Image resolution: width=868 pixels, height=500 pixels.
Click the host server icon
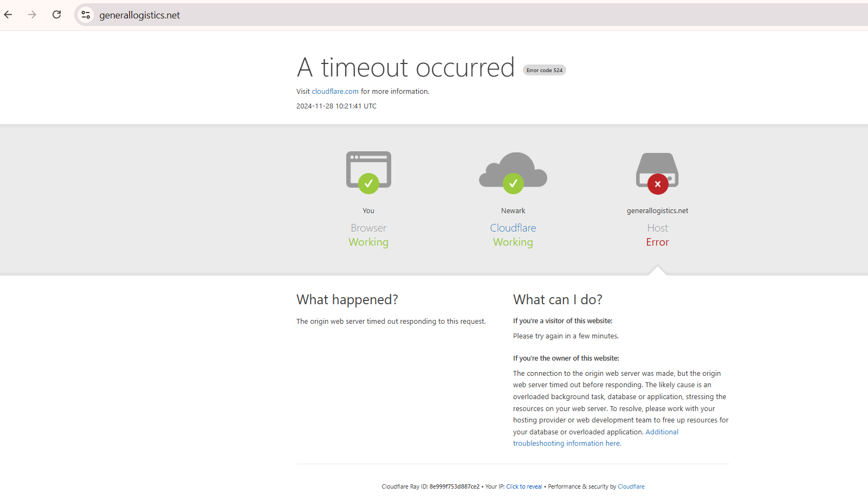pyautogui.click(x=657, y=170)
